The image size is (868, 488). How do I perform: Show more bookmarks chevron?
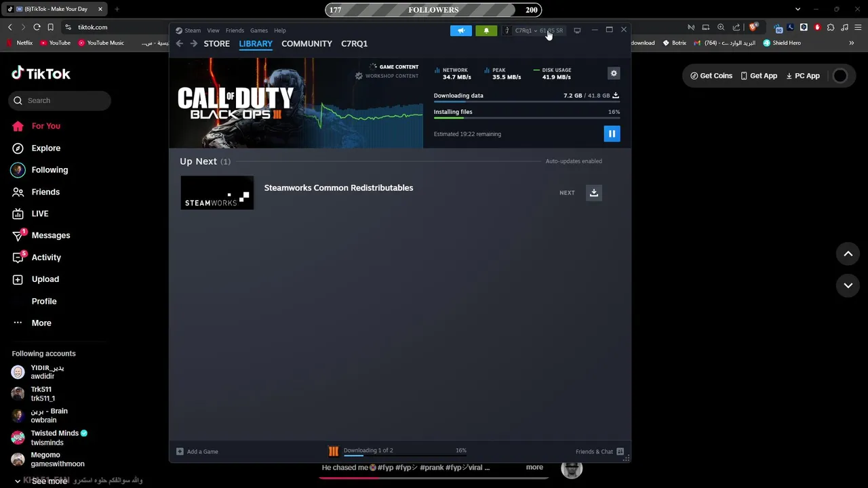(x=851, y=43)
